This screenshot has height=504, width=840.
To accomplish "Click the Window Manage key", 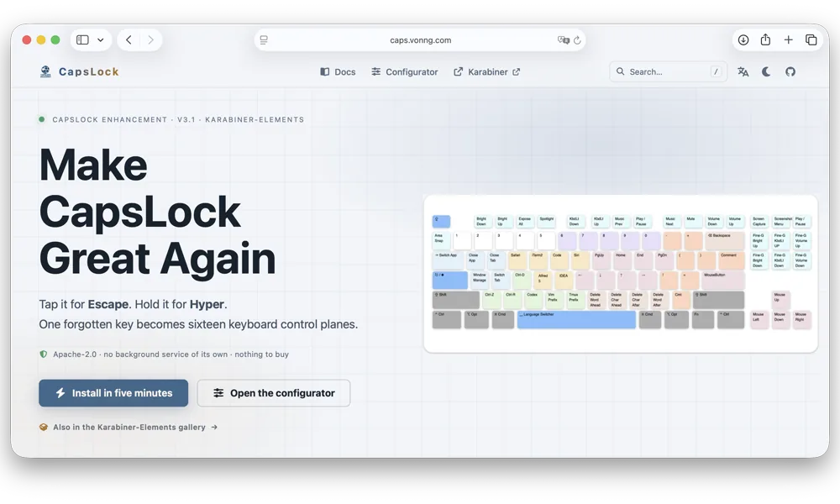I will 480,280.
